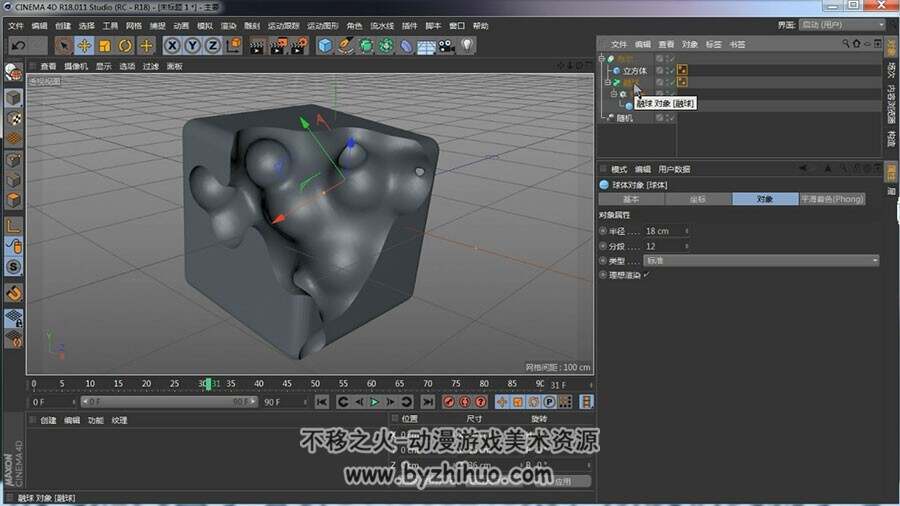This screenshot has width=900, height=506.
Task: Add a camera object
Action: click(447, 45)
